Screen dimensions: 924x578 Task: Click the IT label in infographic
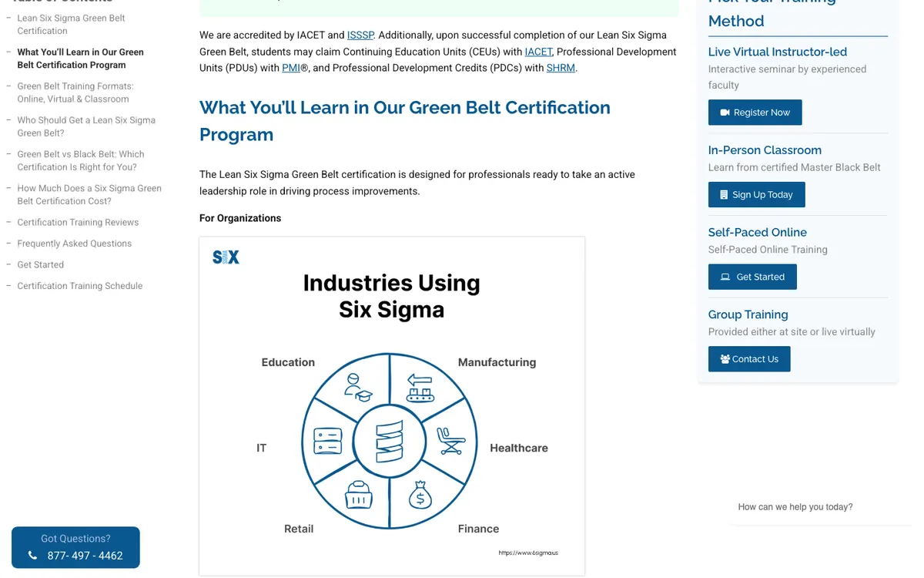pos(262,448)
